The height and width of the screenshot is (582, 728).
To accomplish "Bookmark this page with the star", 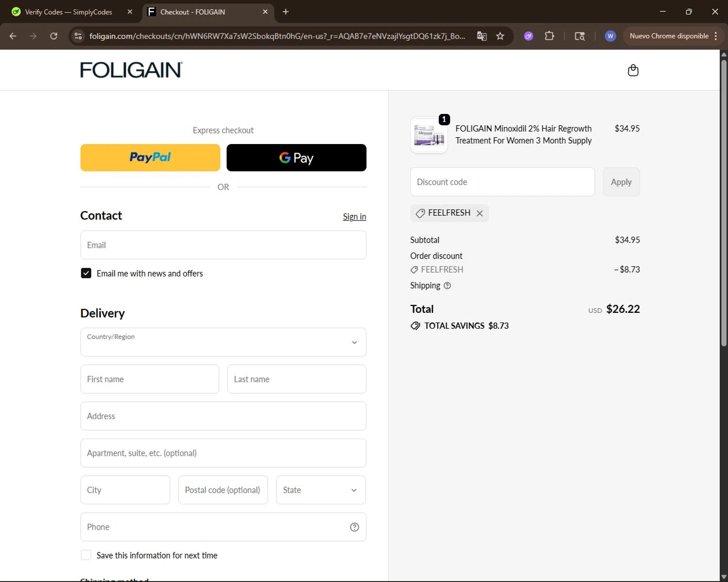I will click(500, 36).
